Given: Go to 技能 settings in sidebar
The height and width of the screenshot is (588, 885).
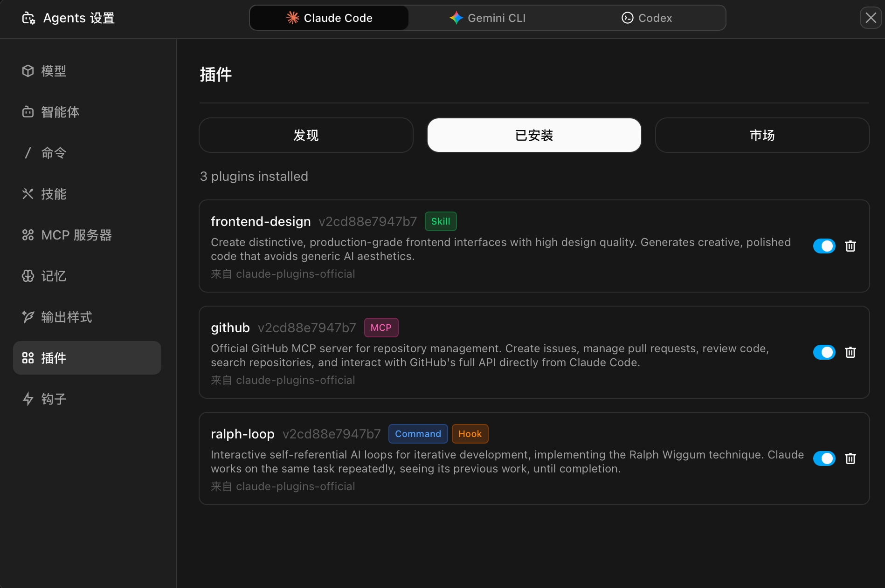Looking at the screenshot, I should coord(53,194).
